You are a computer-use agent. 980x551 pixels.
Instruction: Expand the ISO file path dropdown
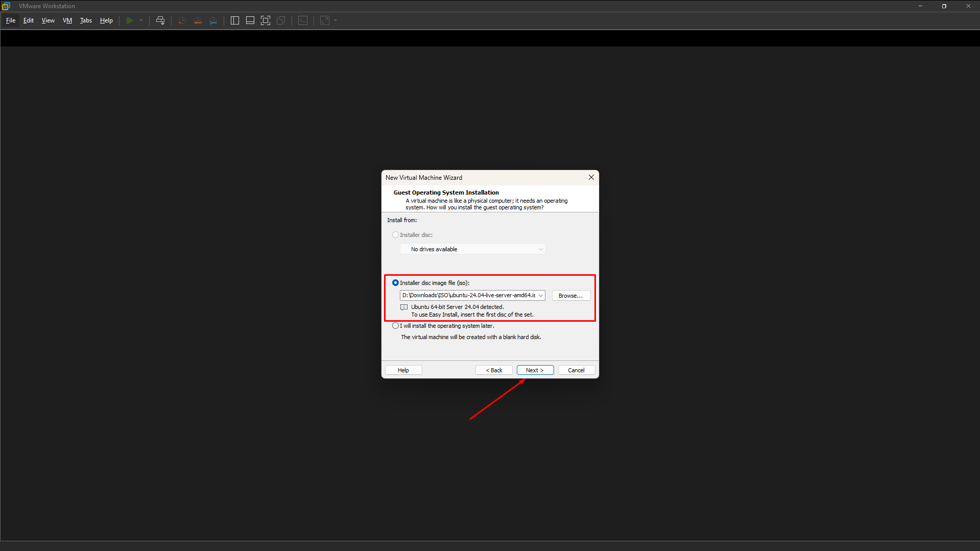coord(540,296)
